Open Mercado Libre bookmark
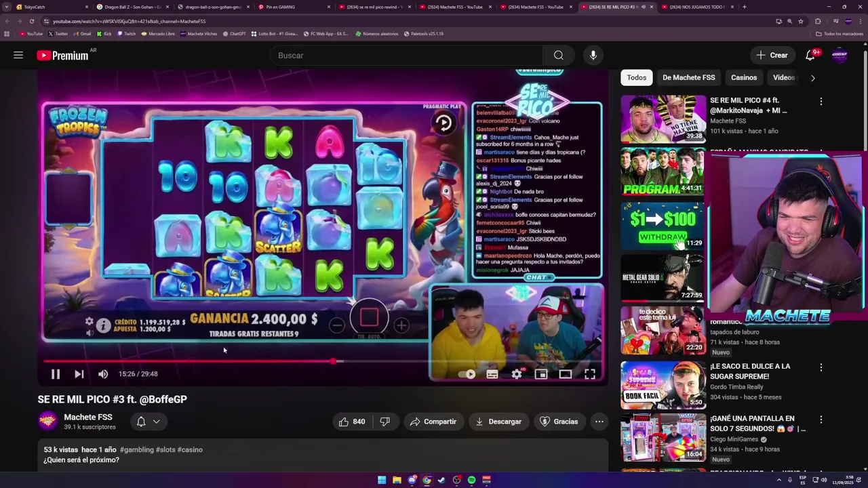The image size is (868, 488). coord(158,34)
